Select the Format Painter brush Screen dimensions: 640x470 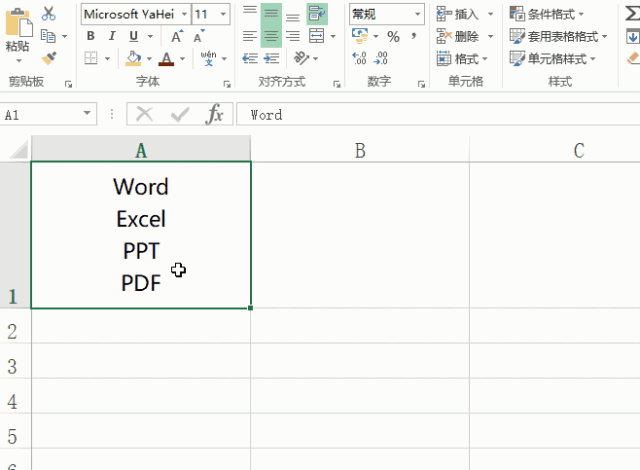click(x=49, y=58)
